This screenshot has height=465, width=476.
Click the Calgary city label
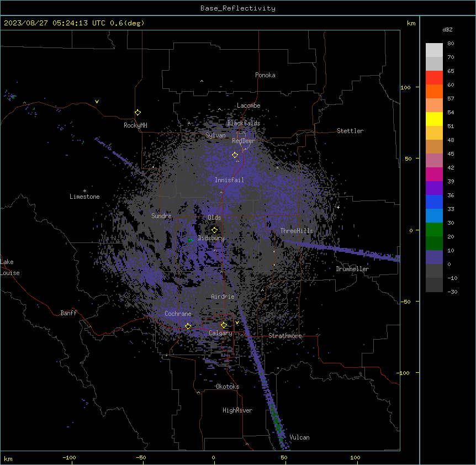tap(220, 333)
